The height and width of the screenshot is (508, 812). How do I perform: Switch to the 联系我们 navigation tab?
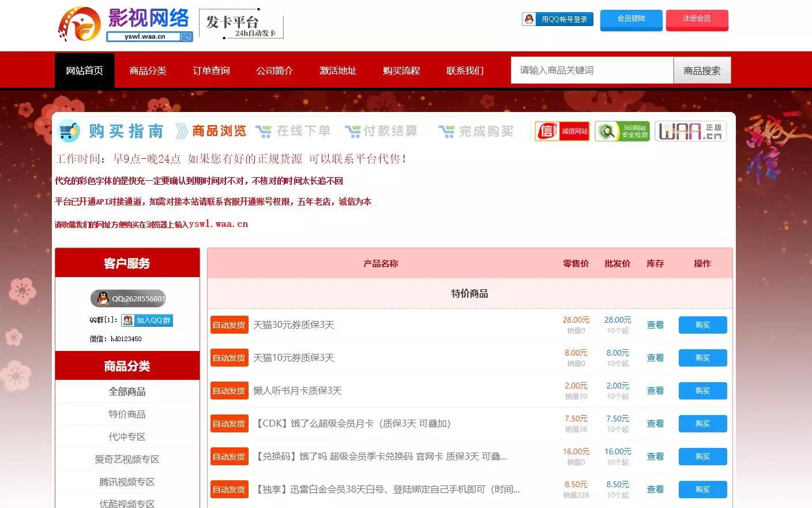click(x=465, y=70)
